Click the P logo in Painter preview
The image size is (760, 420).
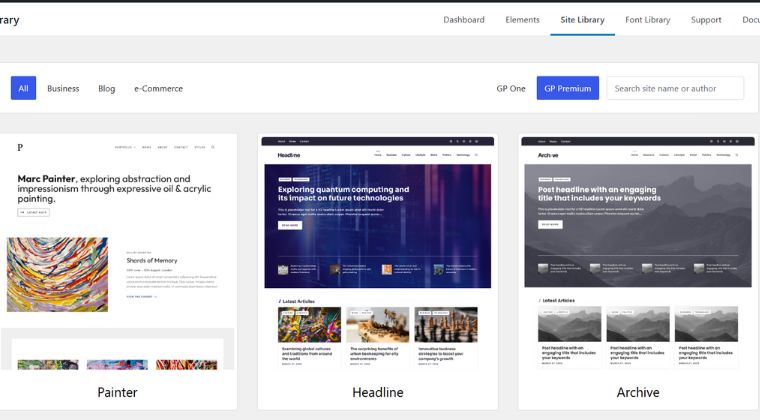[x=20, y=148]
